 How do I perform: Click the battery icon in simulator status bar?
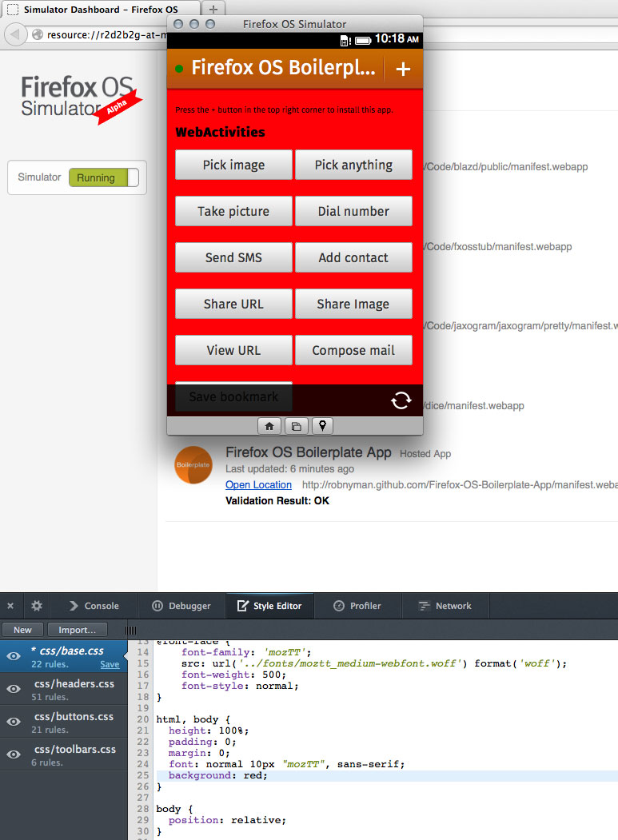[363, 40]
